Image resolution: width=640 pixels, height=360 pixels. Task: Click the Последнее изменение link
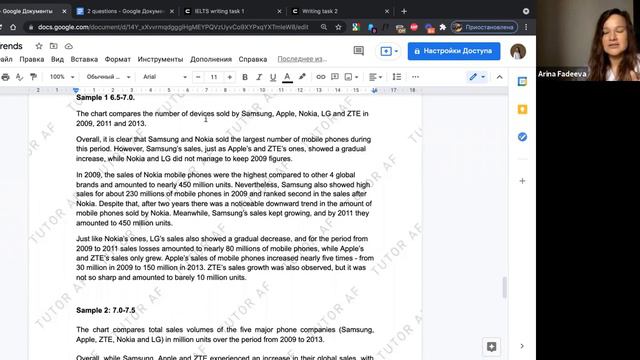tap(302, 59)
